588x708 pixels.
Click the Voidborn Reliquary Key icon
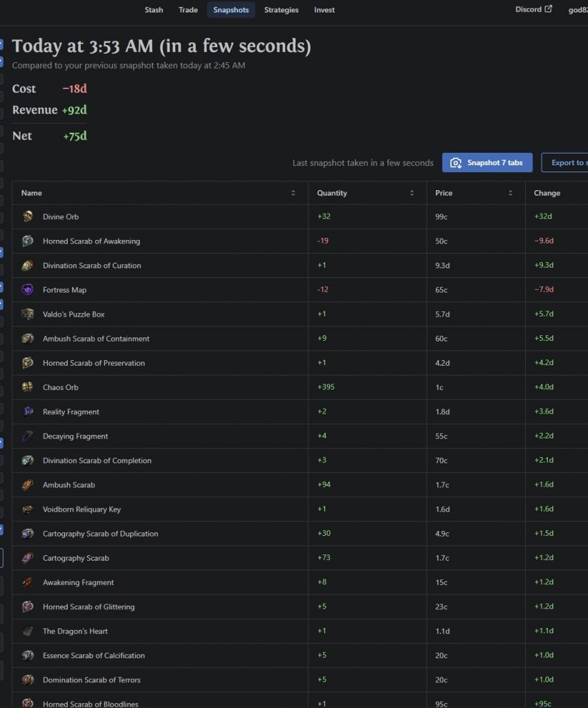click(28, 509)
